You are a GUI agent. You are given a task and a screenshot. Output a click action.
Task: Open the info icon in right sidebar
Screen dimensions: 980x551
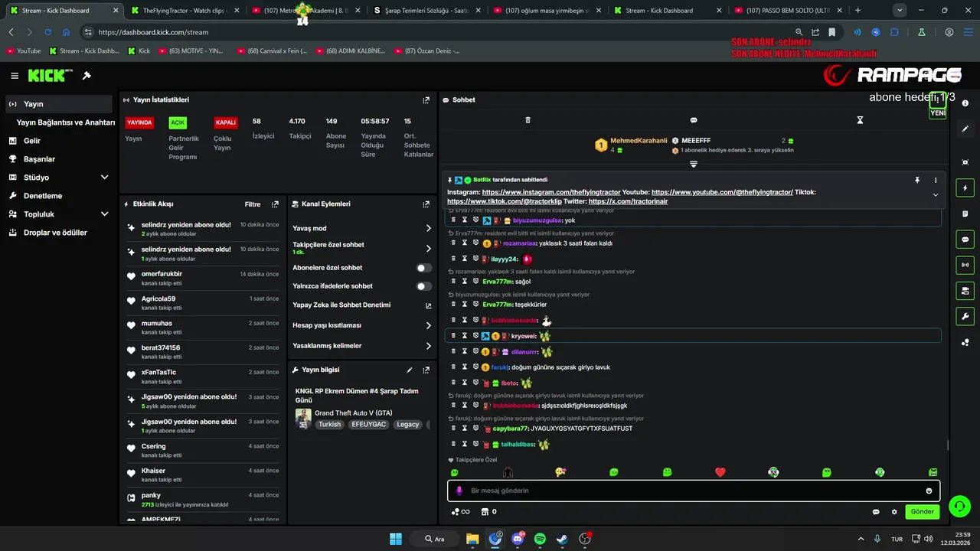tap(965, 103)
